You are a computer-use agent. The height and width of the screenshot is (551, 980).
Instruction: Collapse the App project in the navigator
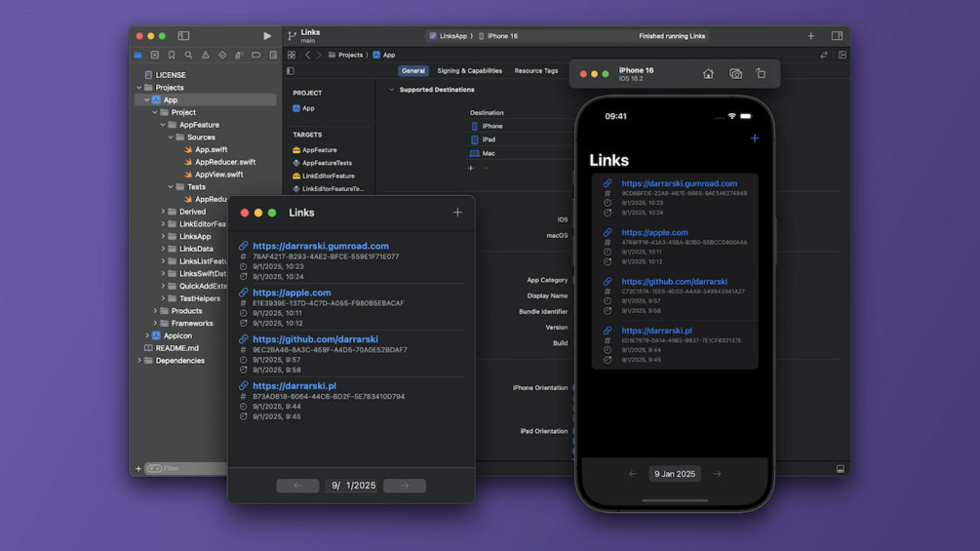[x=147, y=99]
